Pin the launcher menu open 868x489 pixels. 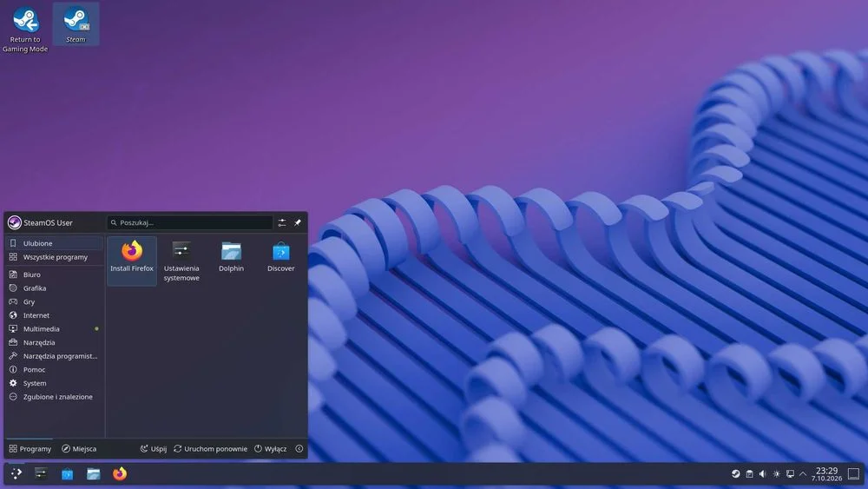pos(298,222)
